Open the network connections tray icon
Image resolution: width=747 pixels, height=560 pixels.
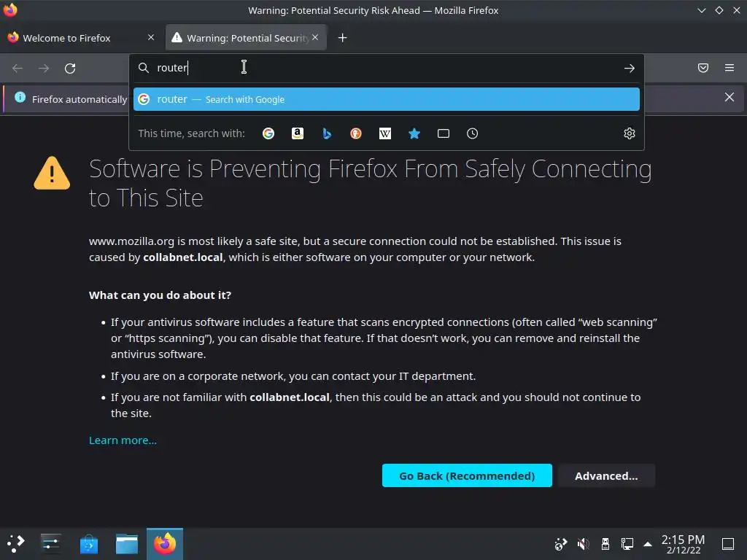pos(627,544)
